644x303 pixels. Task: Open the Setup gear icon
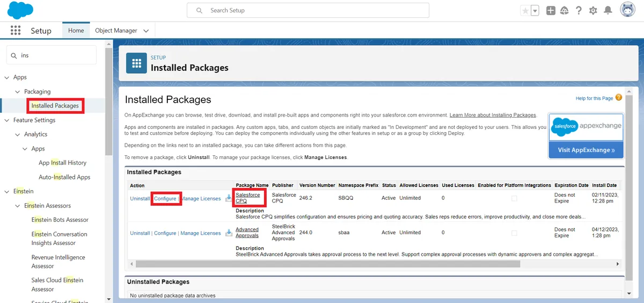[x=593, y=11]
